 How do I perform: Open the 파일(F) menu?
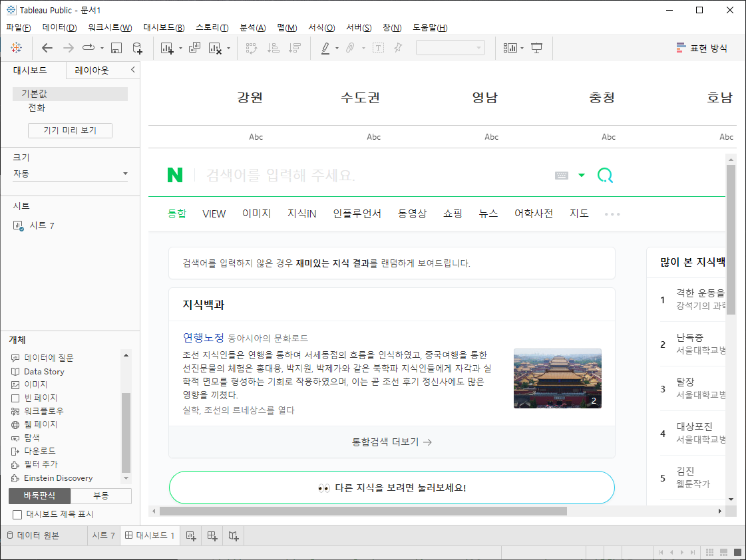(18, 27)
